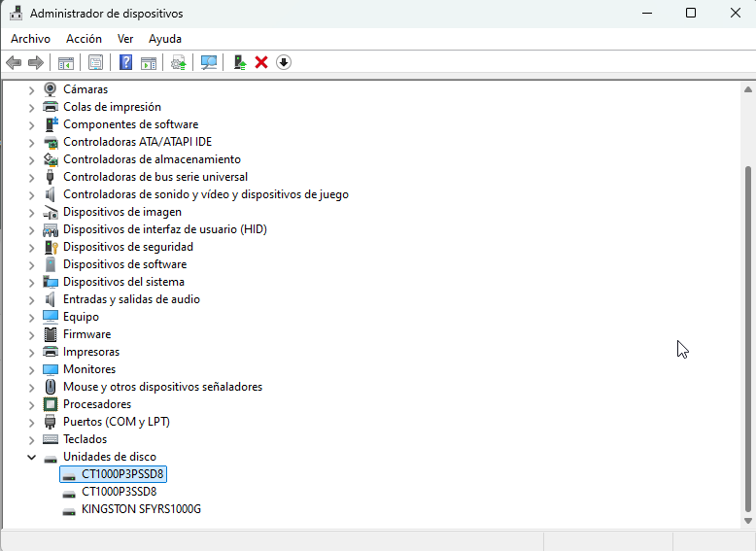Screen dimensions: 756x551
Task: Click the show/hide console tree icon
Action: pyautogui.click(x=66, y=62)
